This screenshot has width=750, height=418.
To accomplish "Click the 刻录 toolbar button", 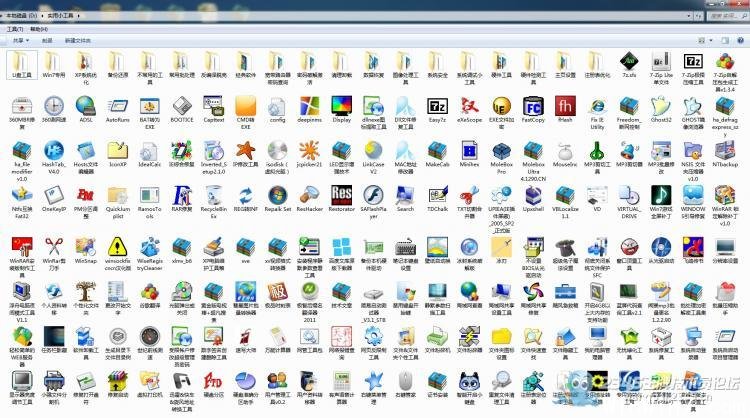I will pyautogui.click(x=47, y=41).
